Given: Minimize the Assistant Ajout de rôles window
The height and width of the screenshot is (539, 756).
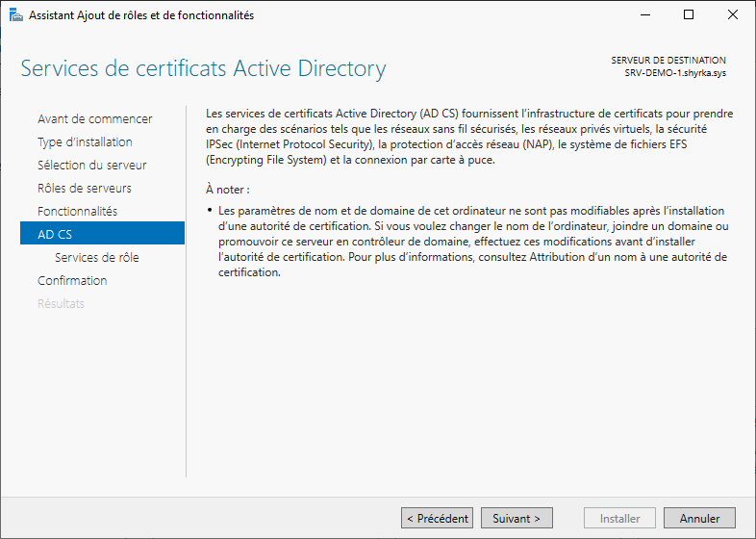Looking at the screenshot, I should 644,15.
